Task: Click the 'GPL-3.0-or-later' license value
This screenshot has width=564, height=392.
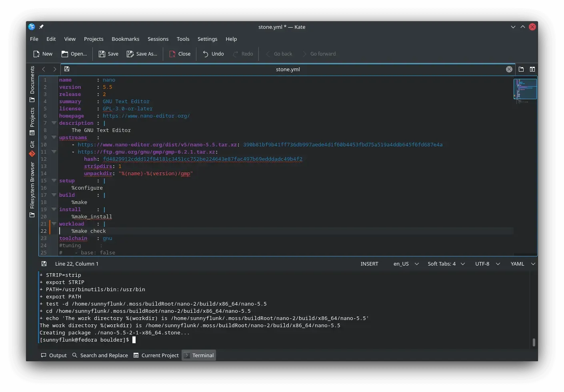Action: 128,109
